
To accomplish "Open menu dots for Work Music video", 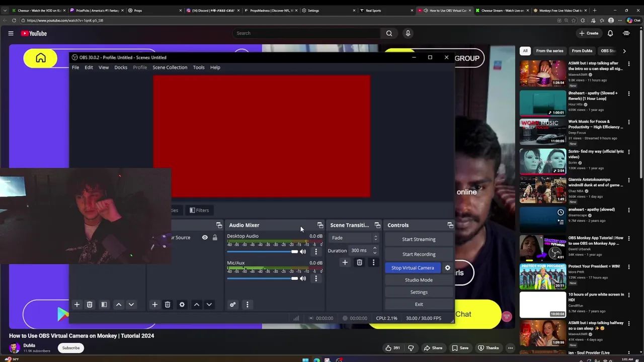I will tap(629, 122).
